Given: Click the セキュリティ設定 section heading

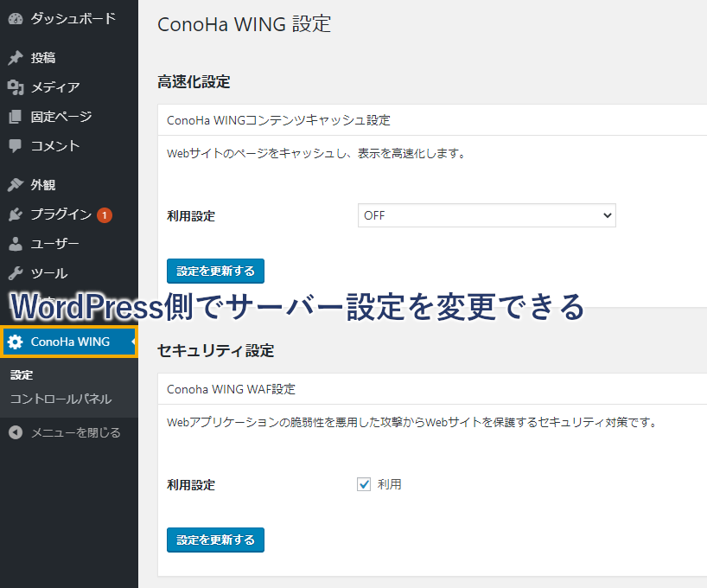Looking at the screenshot, I should [215, 350].
